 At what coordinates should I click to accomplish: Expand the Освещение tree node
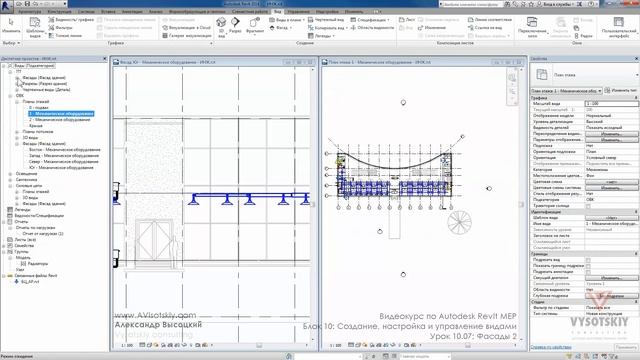(x=10, y=174)
